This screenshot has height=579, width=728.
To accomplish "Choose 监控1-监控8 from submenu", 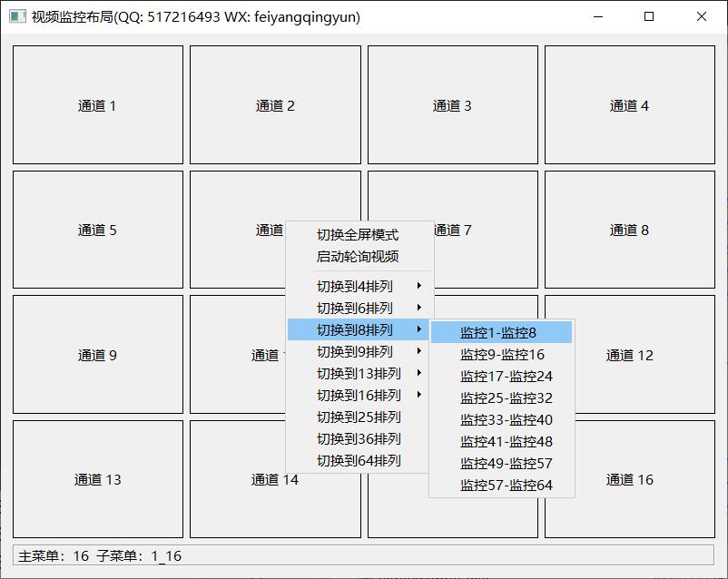I will (498, 333).
